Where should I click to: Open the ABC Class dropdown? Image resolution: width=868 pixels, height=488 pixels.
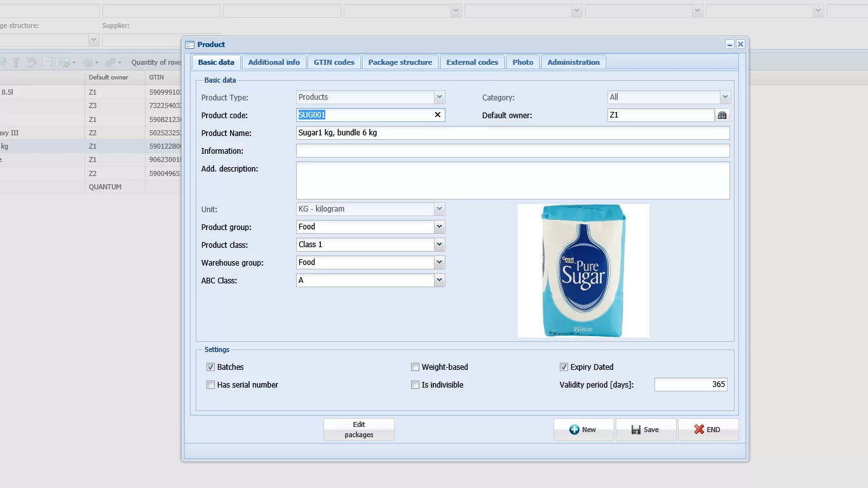click(439, 280)
